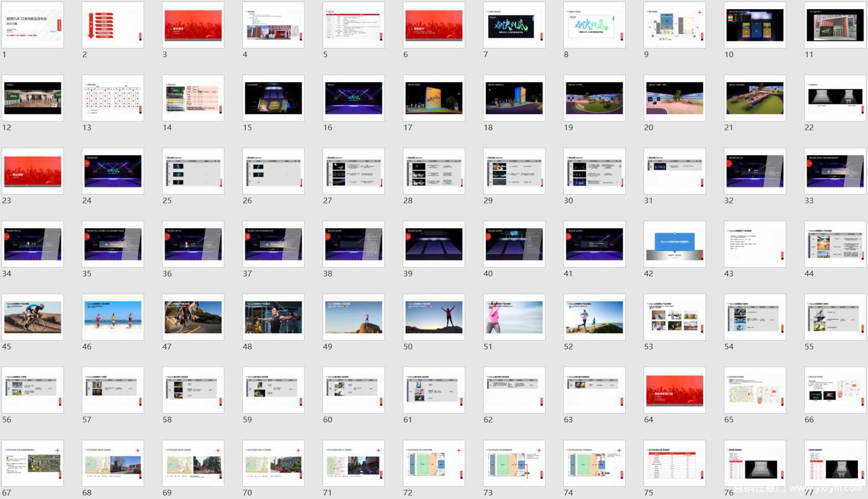The height and width of the screenshot is (499, 868).
Task: Pick slide 31 thumbnail
Action: click(675, 171)
